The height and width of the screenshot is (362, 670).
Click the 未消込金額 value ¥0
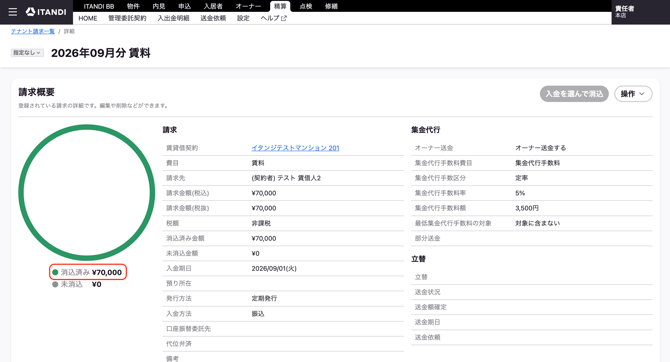(255, 253)
